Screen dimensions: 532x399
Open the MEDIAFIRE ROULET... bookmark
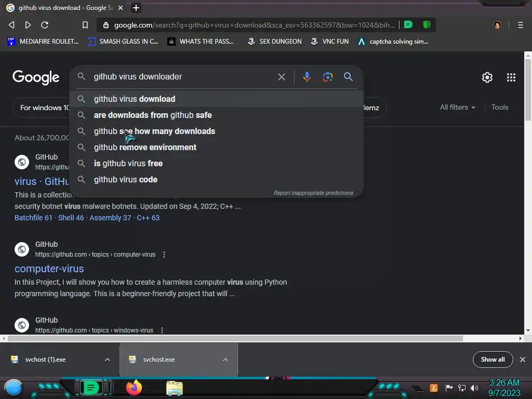(x=43, y=42)
